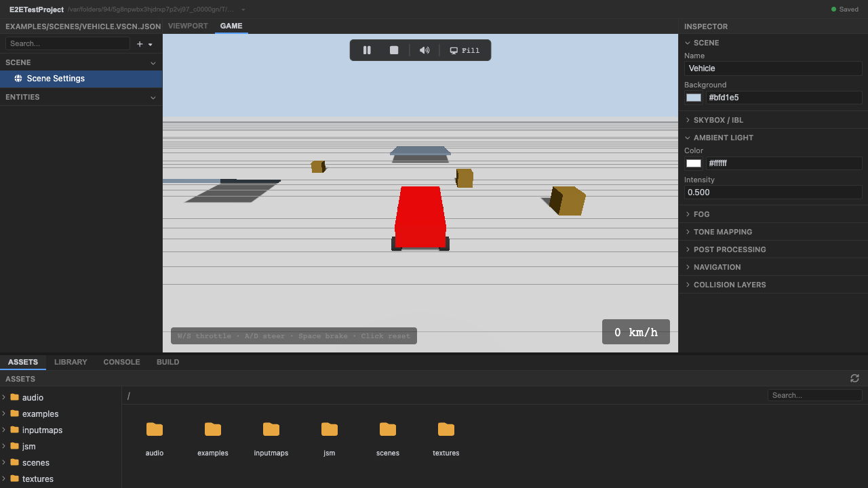Open the CONSOLE tab
Screen dimensions: 868x488
click(121, 362)
